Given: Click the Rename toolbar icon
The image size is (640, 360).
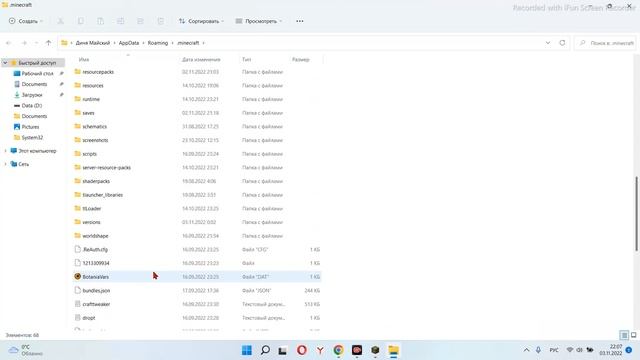Looking at the screenshot, I should click(x=120, y=21).
